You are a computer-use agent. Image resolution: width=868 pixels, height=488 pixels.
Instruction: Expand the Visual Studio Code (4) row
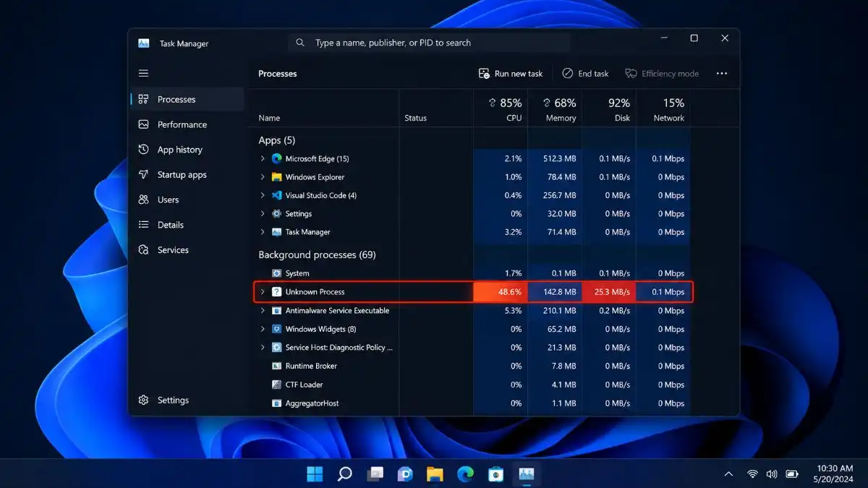pyautogui.click(x=263, y=195)
